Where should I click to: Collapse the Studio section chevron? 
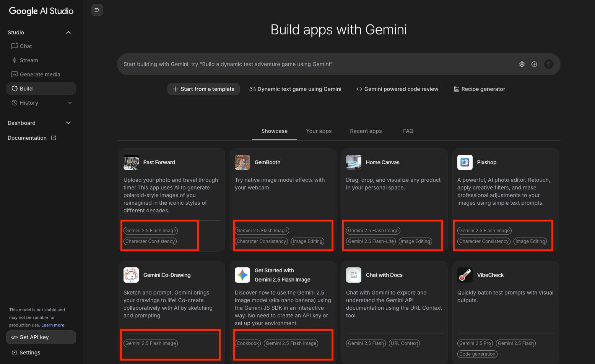pos(68,32)
